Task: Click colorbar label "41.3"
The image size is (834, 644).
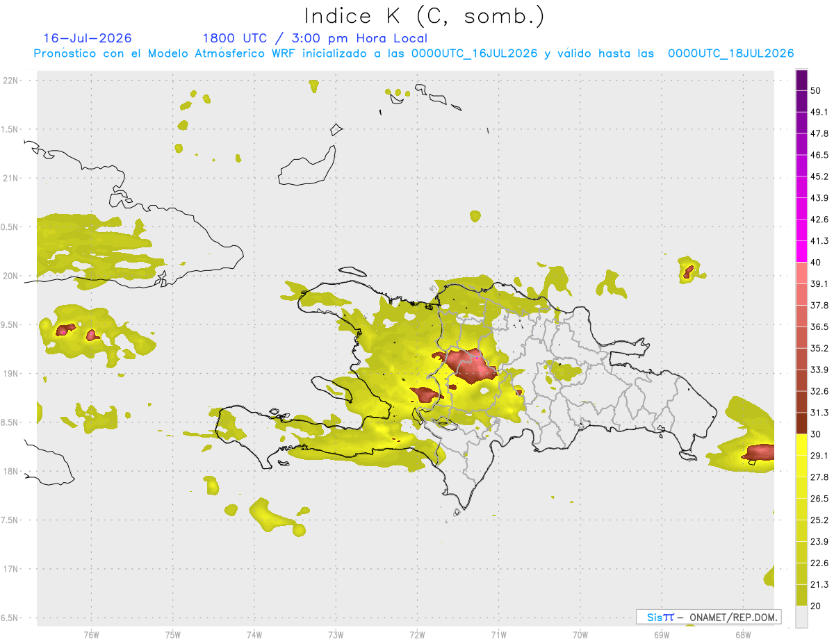Action: point(819,241)
